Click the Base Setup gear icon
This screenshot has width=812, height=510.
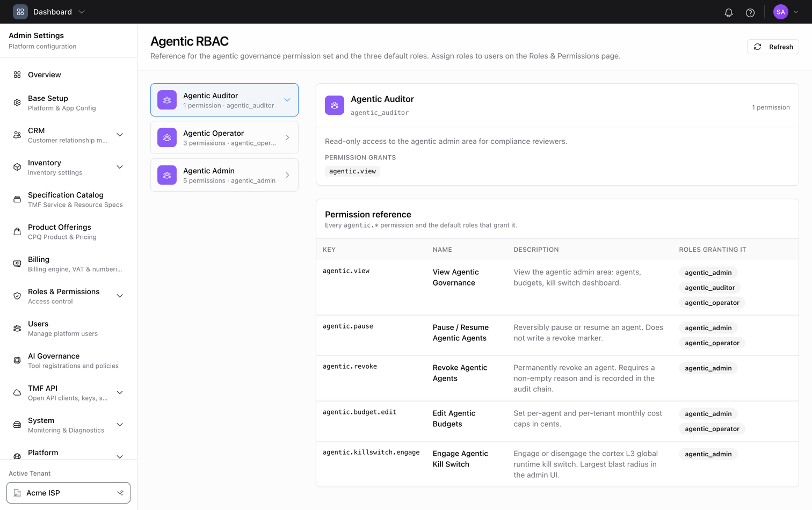[x=17, y=103]
